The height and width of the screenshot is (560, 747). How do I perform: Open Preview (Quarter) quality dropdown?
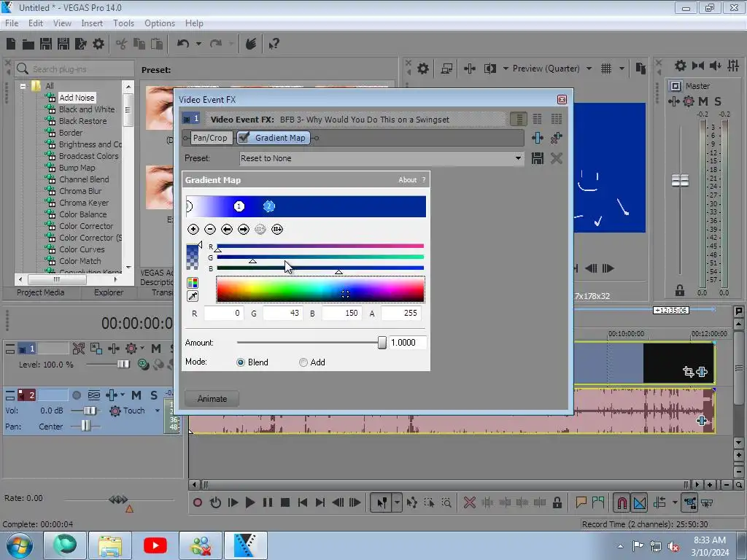(589, 69)
